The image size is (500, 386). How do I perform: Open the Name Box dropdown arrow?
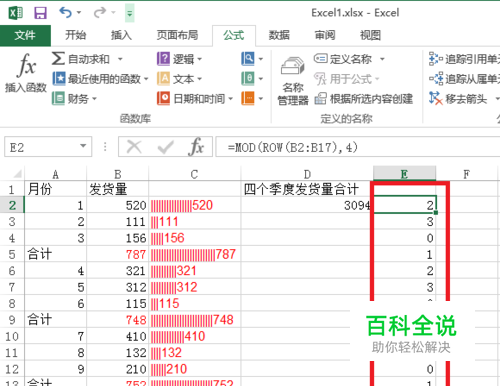click(x=83, y=146)
